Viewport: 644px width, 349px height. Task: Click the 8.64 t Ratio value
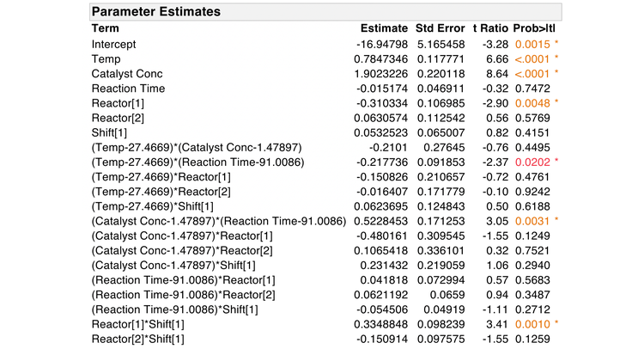tap(497, 73)
